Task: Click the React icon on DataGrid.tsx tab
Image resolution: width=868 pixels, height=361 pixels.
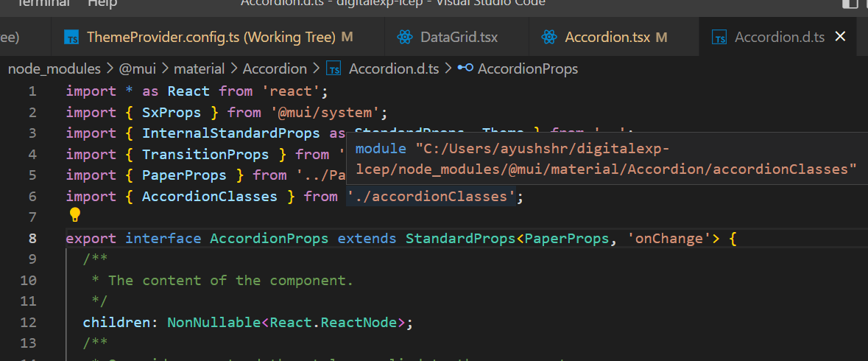Action: 405,37
